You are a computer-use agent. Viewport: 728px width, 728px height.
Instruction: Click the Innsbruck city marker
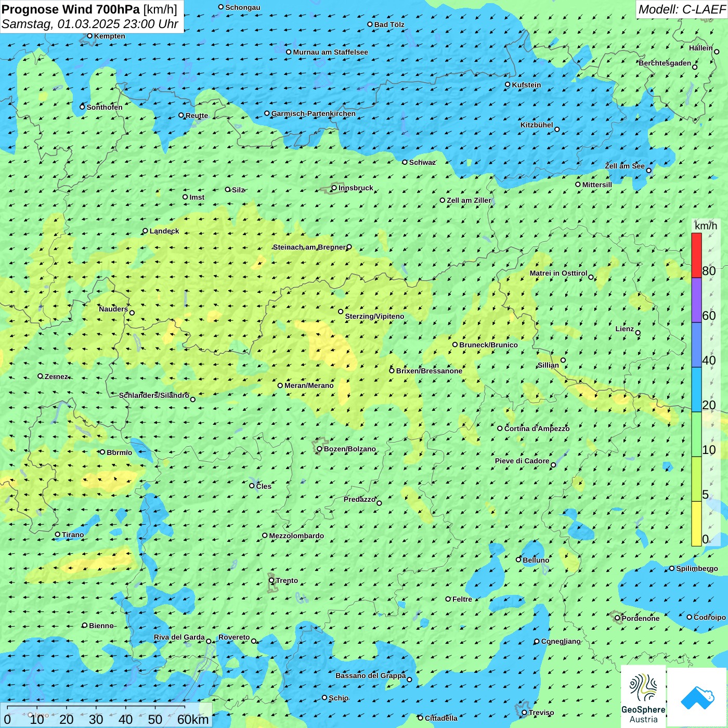pos(334,188)
